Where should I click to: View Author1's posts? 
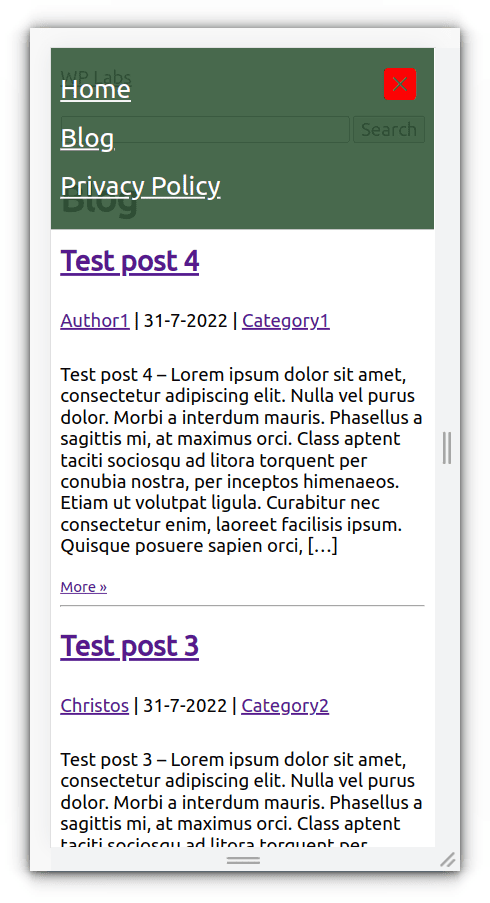pos(95,320)
